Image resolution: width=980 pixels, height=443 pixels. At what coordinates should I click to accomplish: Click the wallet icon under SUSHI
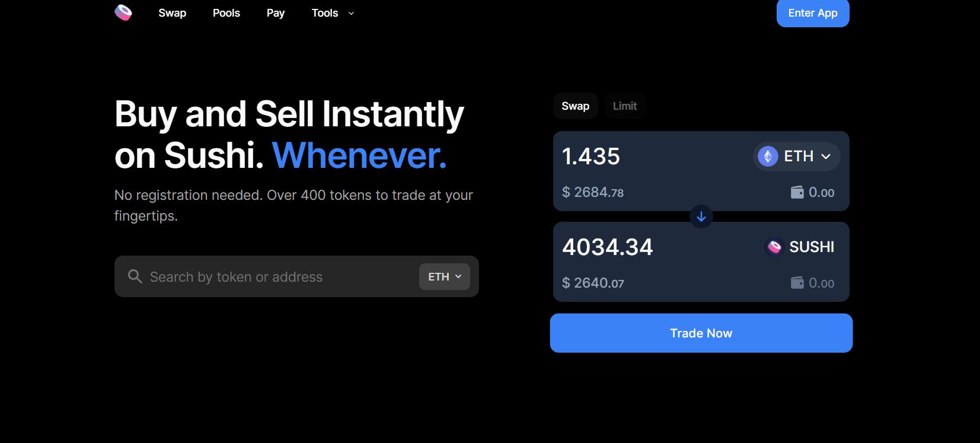(x=797, y=283)
